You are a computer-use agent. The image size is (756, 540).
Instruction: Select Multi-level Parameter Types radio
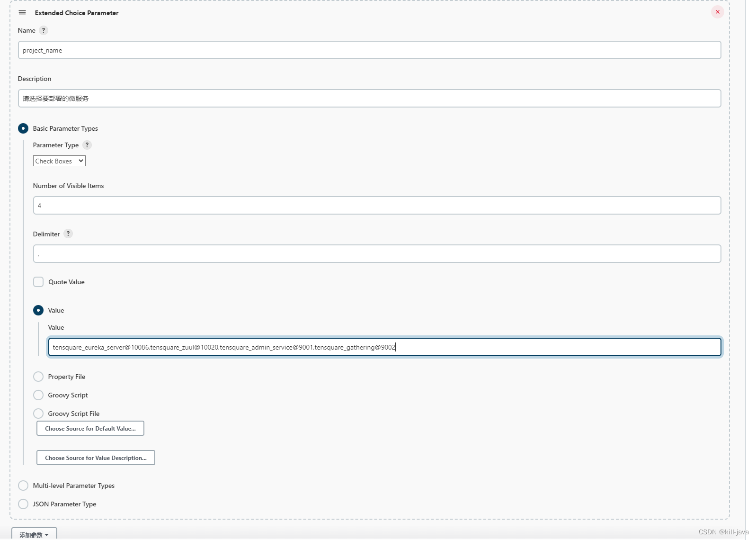23,486
